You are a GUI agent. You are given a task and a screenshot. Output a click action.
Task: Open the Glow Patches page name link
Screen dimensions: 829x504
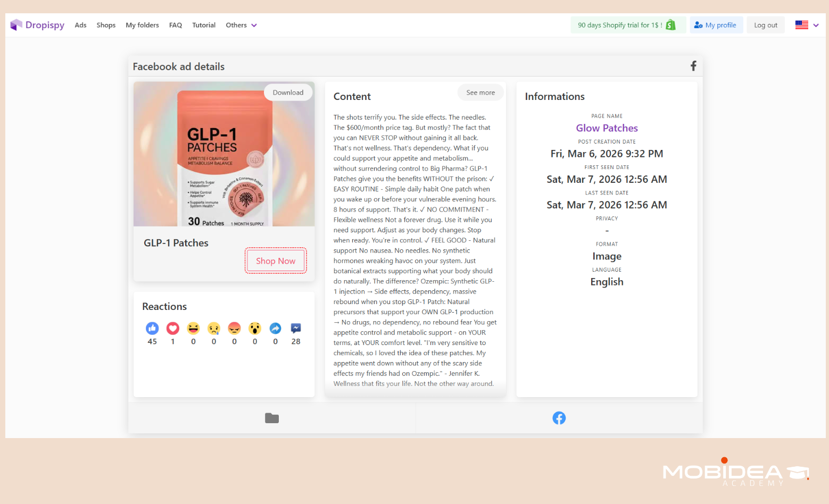click(x=607, y=128)
